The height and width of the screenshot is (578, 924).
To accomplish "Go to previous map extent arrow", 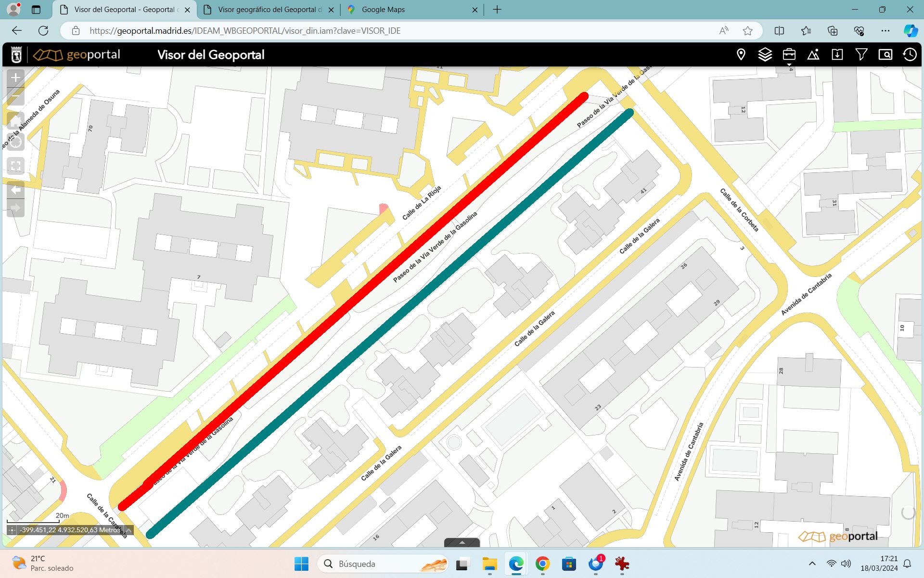I will (15, 190).
